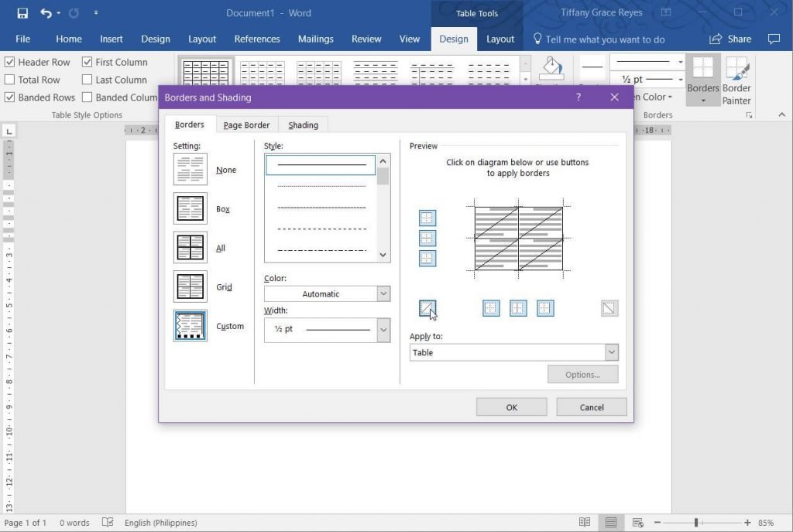Viewport: 793px width, 532px height.
Task: Choose the Grid border setting icon
Action: [x=191, y=287]
